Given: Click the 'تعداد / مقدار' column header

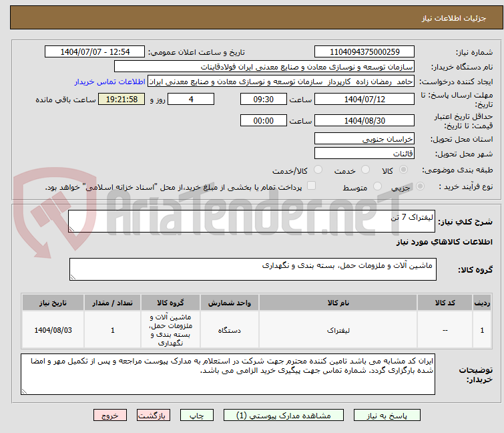Looking at the screenshot, I should tap(113, 303).
